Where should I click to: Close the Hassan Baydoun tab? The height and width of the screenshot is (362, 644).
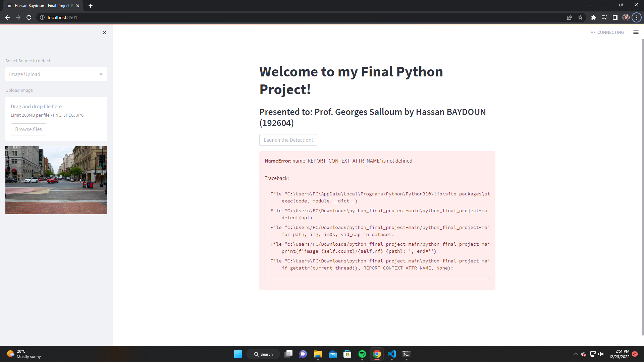[78, 6]
